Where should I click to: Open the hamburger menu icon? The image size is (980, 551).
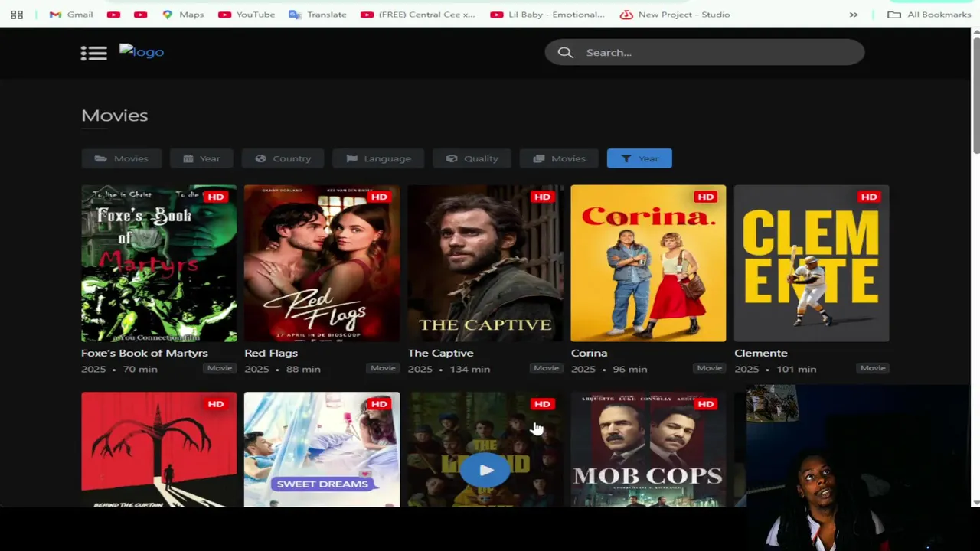93,53
